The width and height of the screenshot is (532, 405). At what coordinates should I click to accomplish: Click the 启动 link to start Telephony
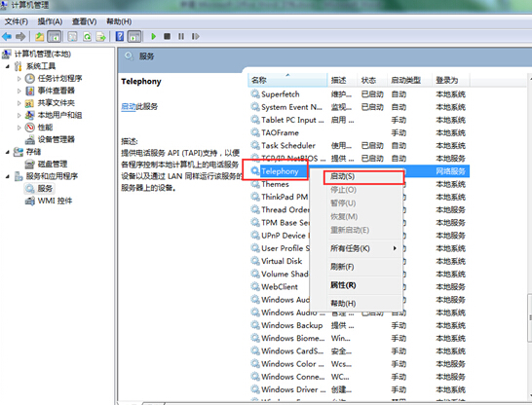(129, 107)
